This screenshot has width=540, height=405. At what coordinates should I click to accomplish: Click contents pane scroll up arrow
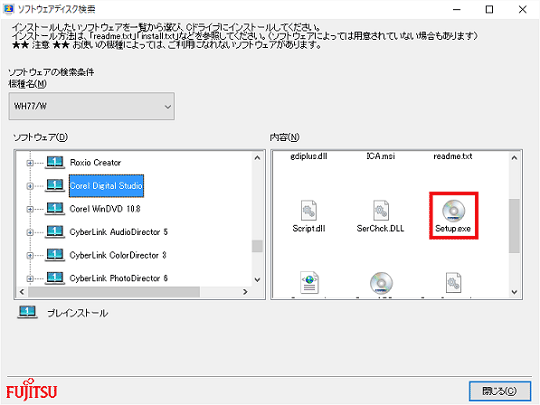pos(515,158)
